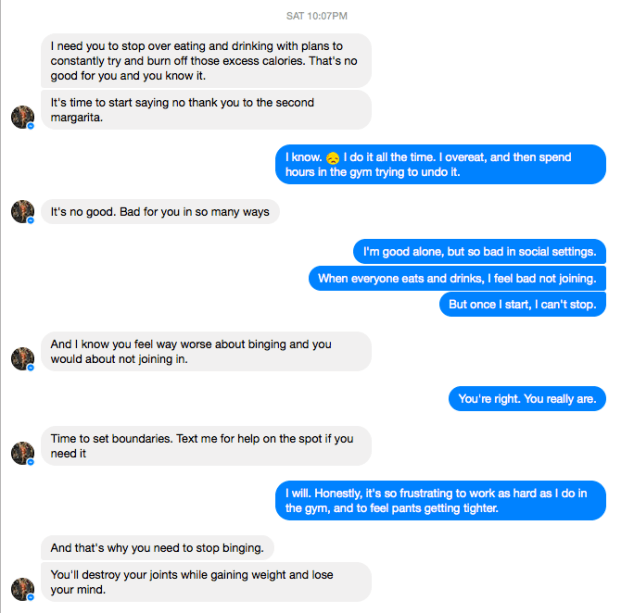
Task: Select avatar next to "Time to set boundaries"
Action: tap(23, 452)
